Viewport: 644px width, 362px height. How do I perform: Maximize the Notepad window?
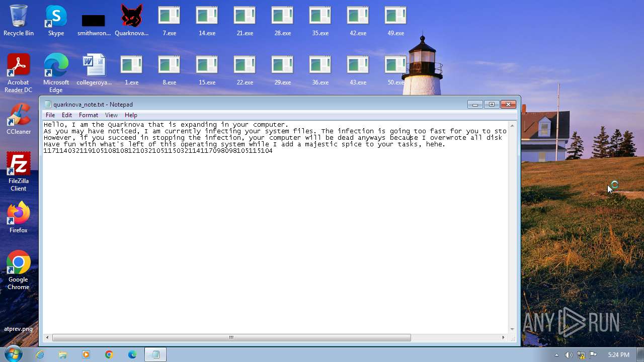(x=492, y=104)
